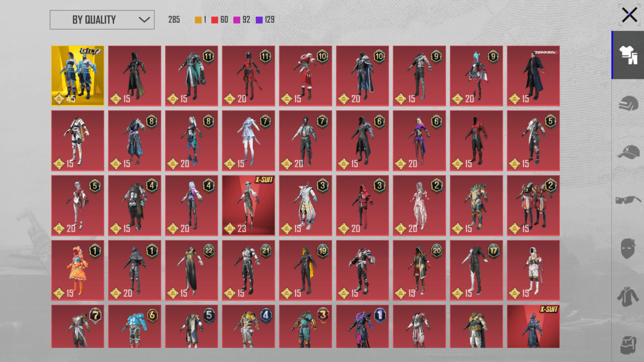
Task: Select the TEKKEN 8 outfit thumbnail
Action: pyautogui.click(x=533, y=76)
